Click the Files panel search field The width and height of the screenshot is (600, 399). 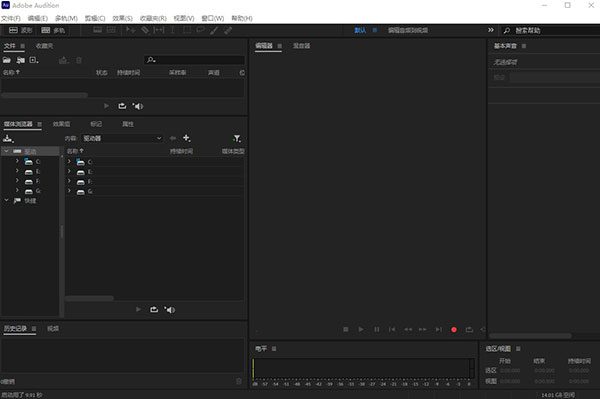click(x=194, y=60)
